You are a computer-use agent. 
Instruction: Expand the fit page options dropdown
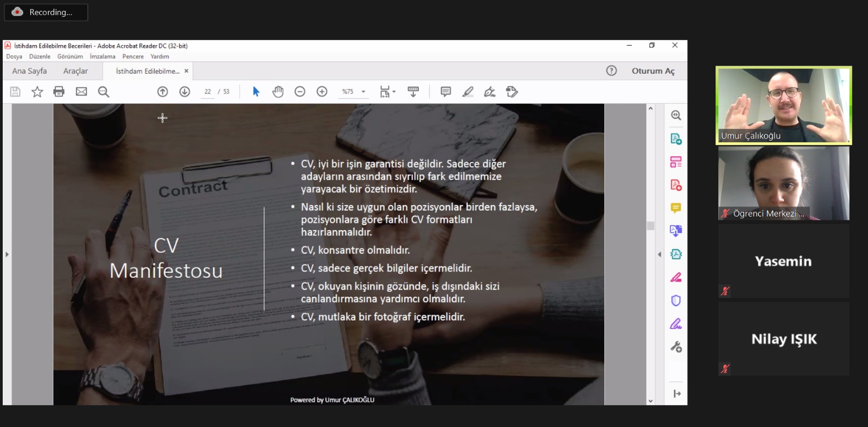pyautogui.click(x=387, y=92)
